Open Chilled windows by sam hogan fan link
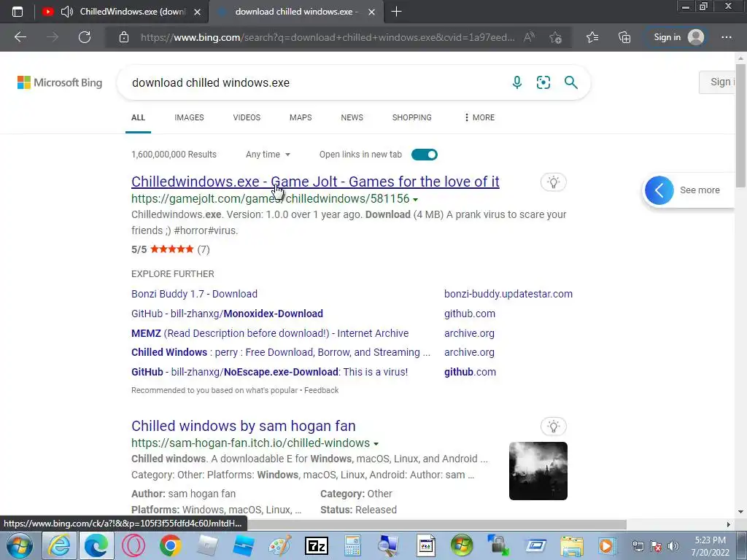 click(x=244, y=426)
